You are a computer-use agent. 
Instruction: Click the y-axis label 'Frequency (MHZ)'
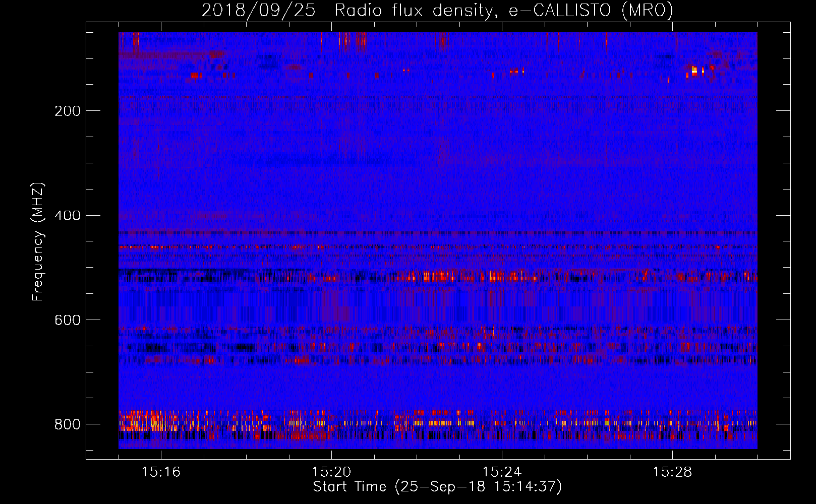point(38,242)
